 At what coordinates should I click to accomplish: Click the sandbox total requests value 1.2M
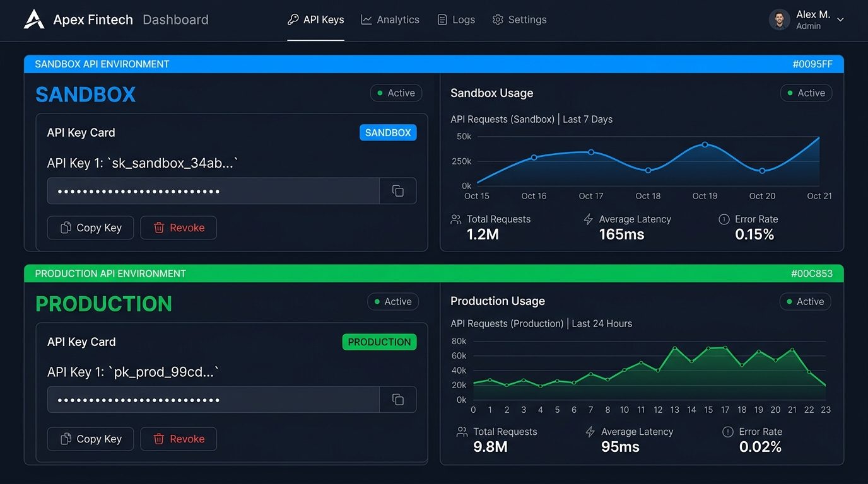[483, 235]
